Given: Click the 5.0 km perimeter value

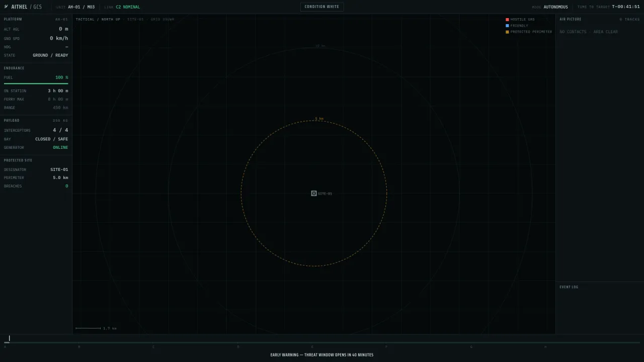Looking at the screenshot, I should [x=60, y=177].
